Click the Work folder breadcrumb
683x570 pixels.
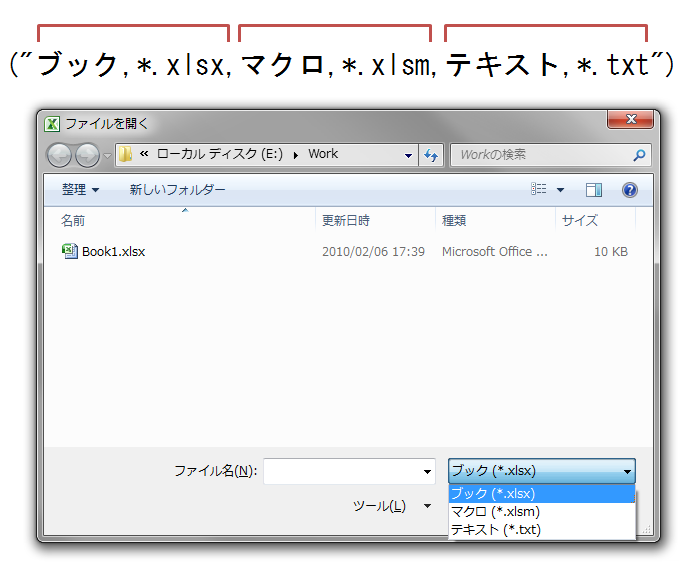[323, 154]
